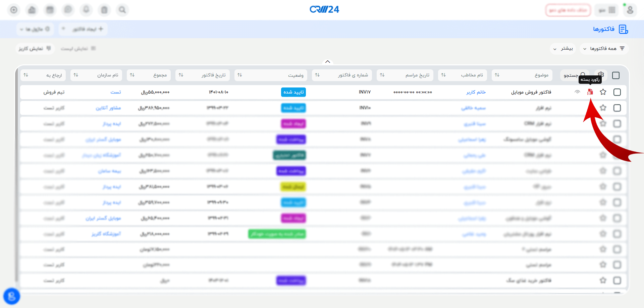Collapse the panel with the up chevron
Screen dimensions: 644x308
pos(328,62)
